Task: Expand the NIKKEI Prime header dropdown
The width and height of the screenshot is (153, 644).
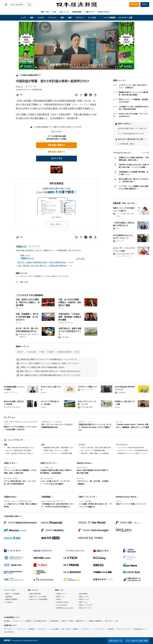Action: tap(104, 12)
